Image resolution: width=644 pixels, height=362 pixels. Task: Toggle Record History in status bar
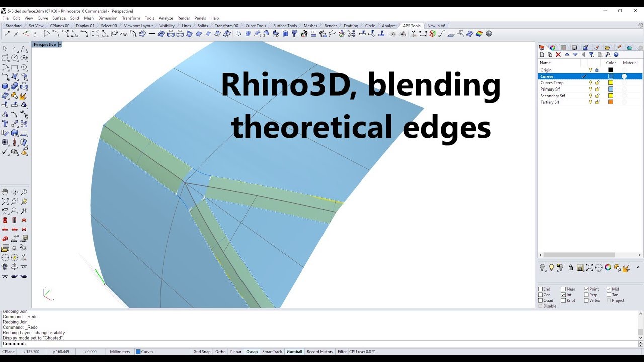[x=320, y=352]
